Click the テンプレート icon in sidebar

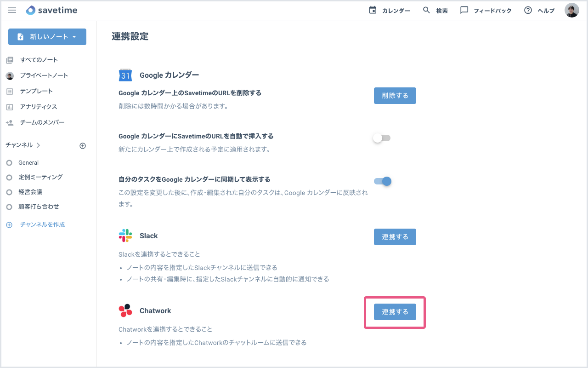[10, 91]
